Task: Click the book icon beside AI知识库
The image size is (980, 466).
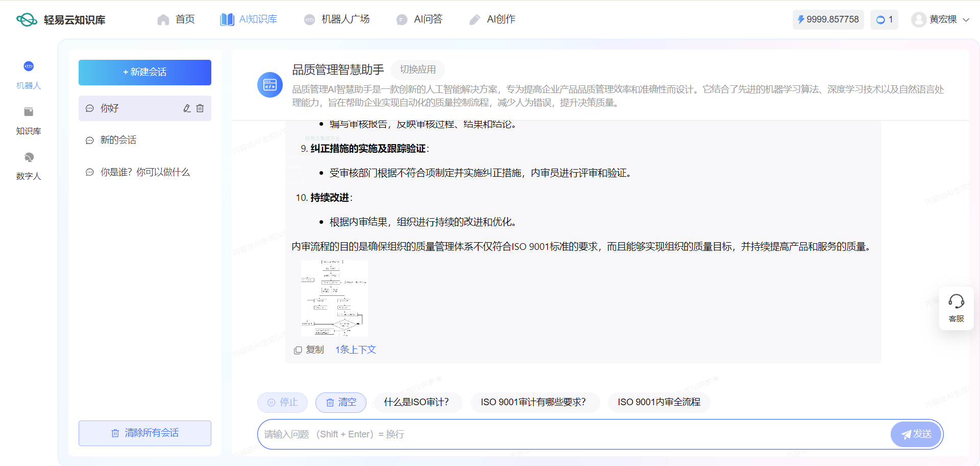Action: tap(227, 19)
